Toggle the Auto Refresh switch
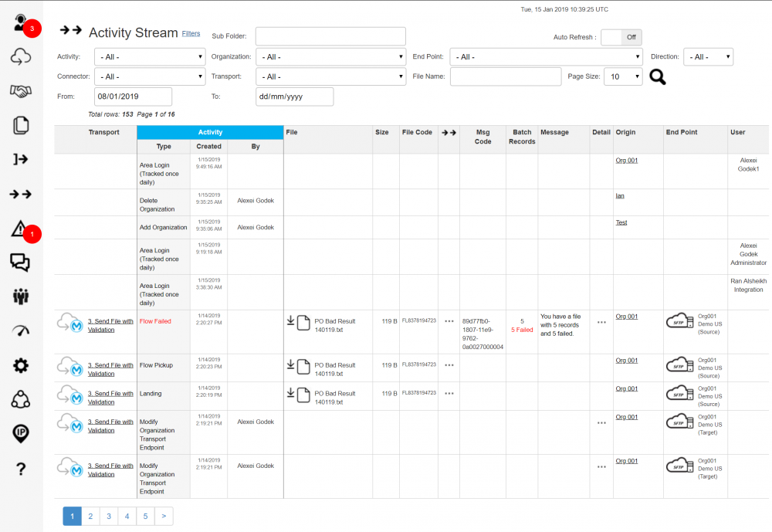772x532 pixels. (621, 37)
